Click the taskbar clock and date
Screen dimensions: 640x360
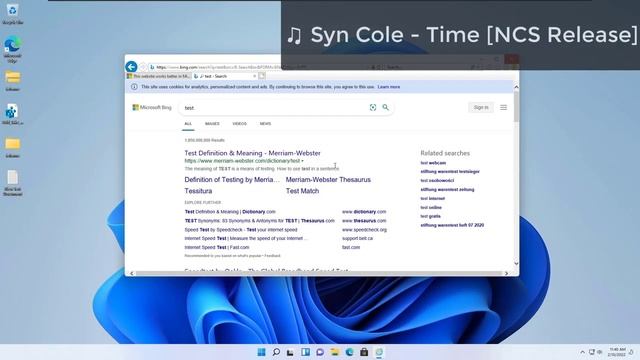(616, 352)
